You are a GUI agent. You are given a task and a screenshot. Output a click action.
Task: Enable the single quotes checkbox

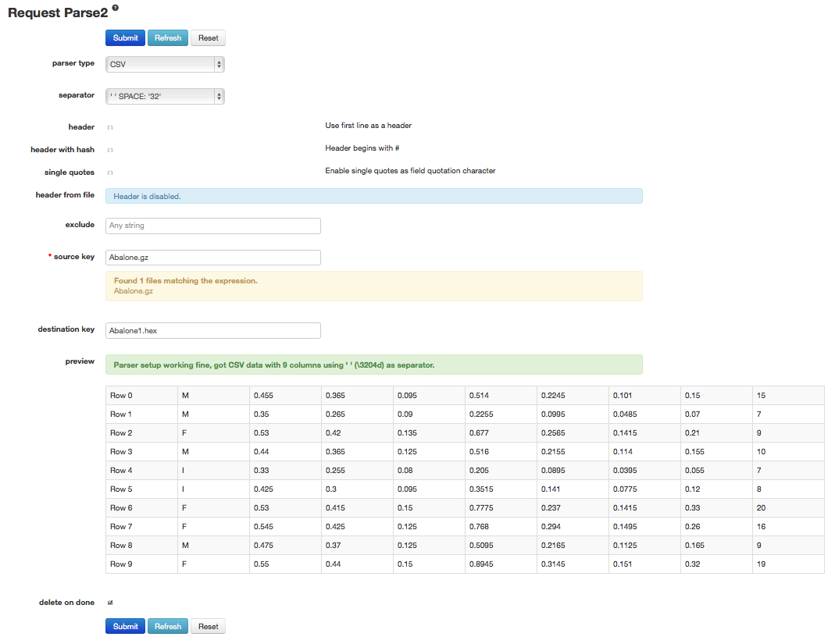coord(110,173)
